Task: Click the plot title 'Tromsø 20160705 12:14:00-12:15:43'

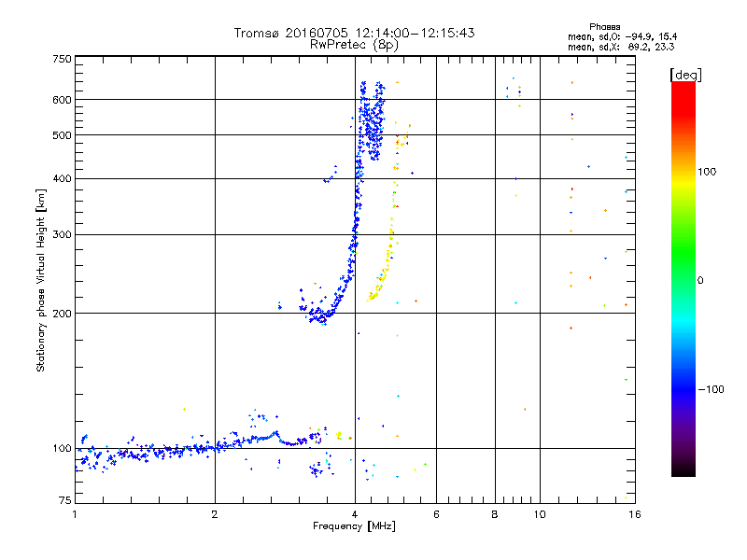Action: pyautogui.click(x=354, y=33)
